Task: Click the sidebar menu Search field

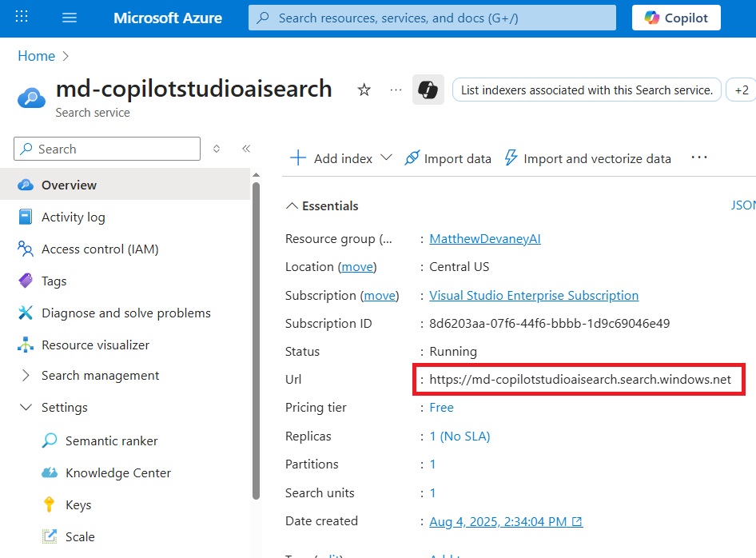Action: point(107,149)
